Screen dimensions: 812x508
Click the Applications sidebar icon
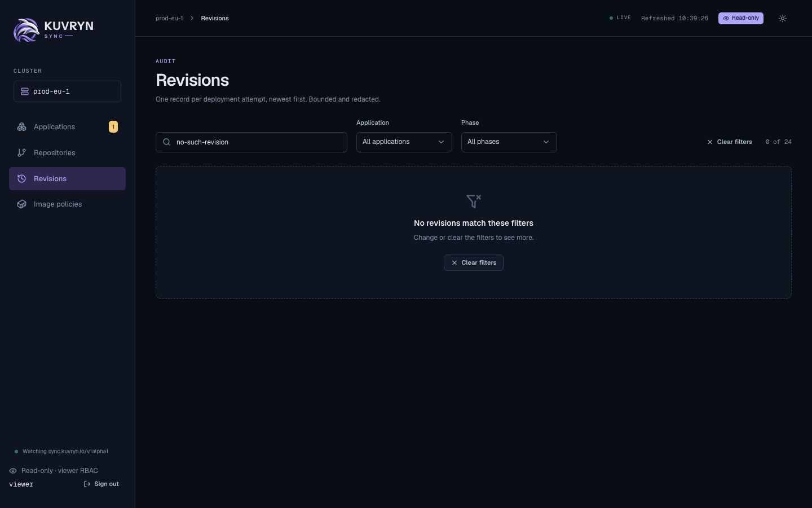[21, 127]
